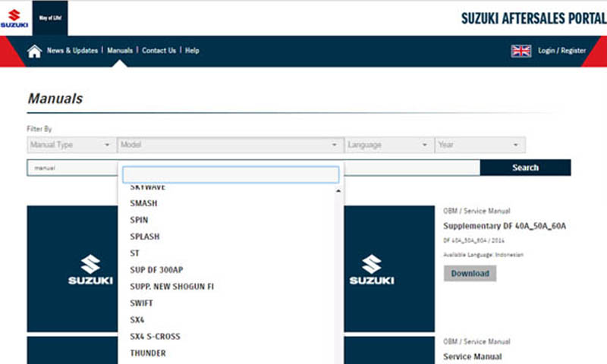Select SUP DF 300AP model
This screenshot has height=364, width=607.
156,270
